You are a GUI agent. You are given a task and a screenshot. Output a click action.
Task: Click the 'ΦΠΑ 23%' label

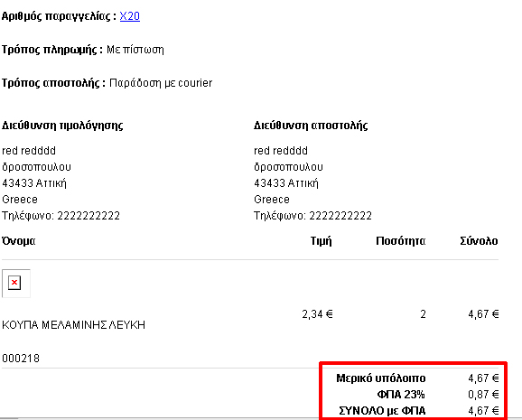pyautogui.click(x=401, y=395)
